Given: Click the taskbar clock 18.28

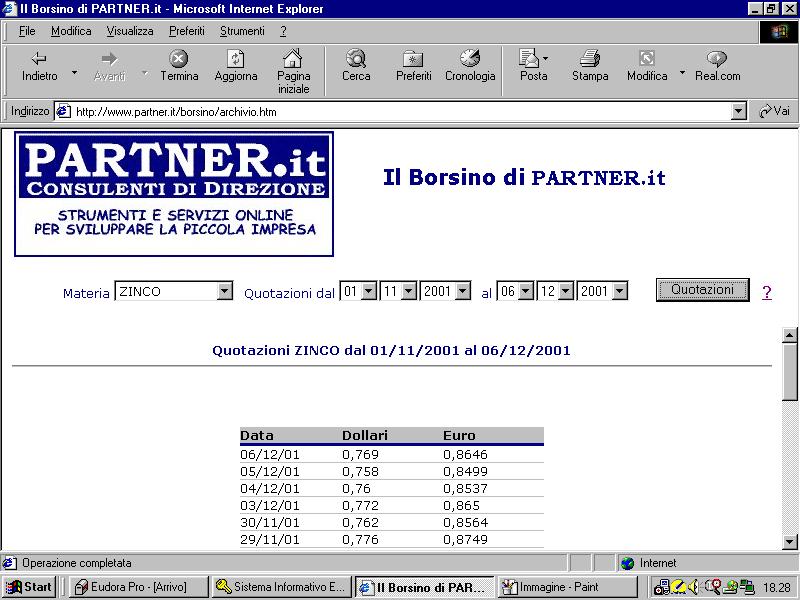Looking at the screenshot, I should pyautogui.click(x=777, y=588).
